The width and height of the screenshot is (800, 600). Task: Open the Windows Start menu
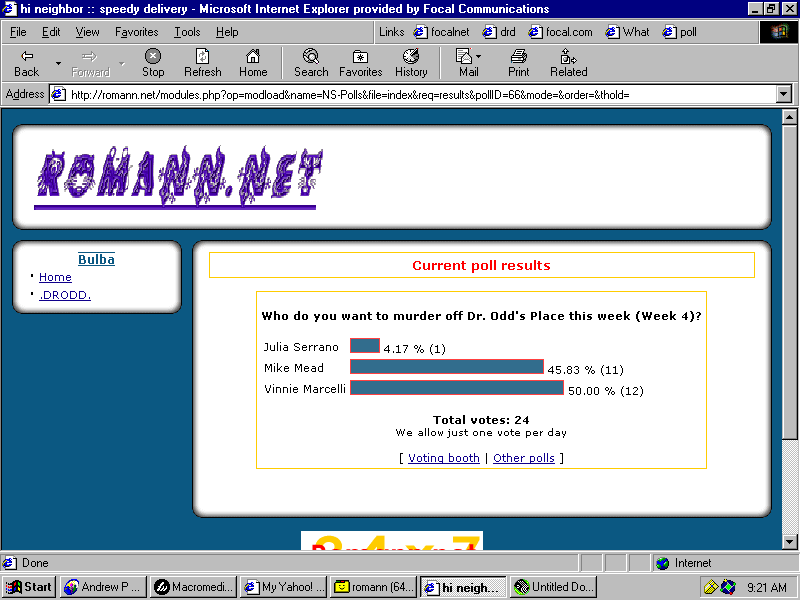(29, 587)
